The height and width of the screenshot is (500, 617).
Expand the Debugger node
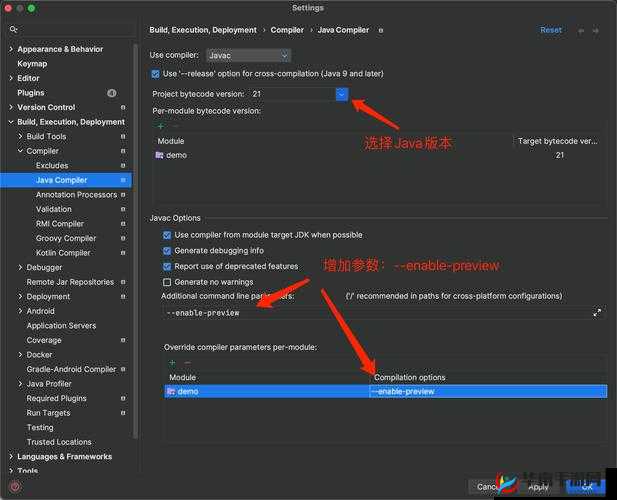[20, 268]
